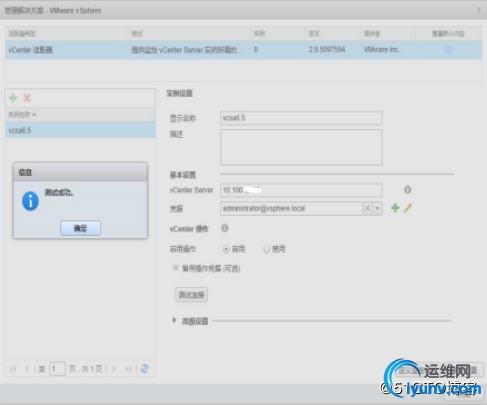Click the test connection button
The width and height of the screenshot is (487, 405).
pos(191,295)
